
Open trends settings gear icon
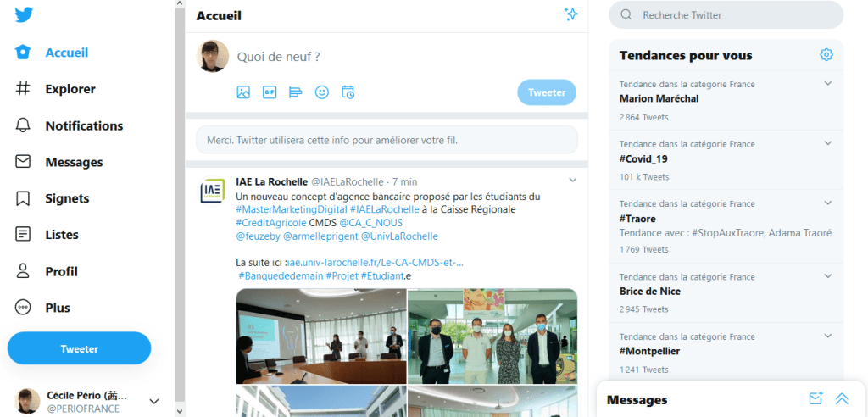pyautogui.click(x=826, y=54)
